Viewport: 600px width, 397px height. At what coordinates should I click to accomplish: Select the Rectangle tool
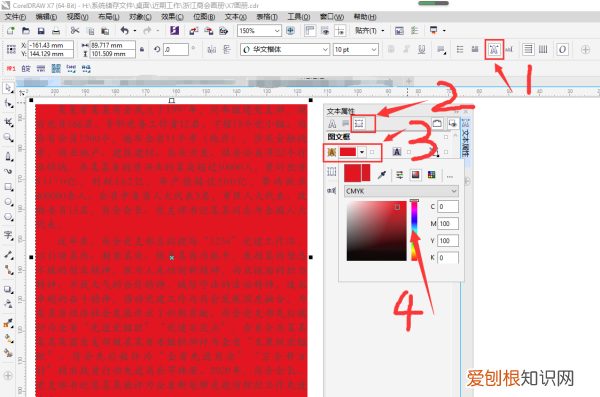tap(8, 187)
